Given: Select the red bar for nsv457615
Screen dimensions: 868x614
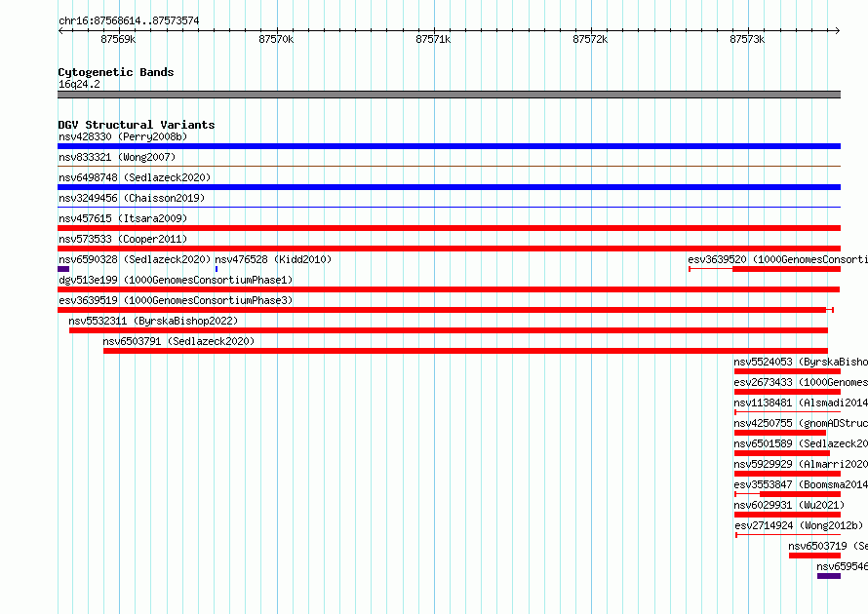Looking at the screenshot, I should coord(449,228).
